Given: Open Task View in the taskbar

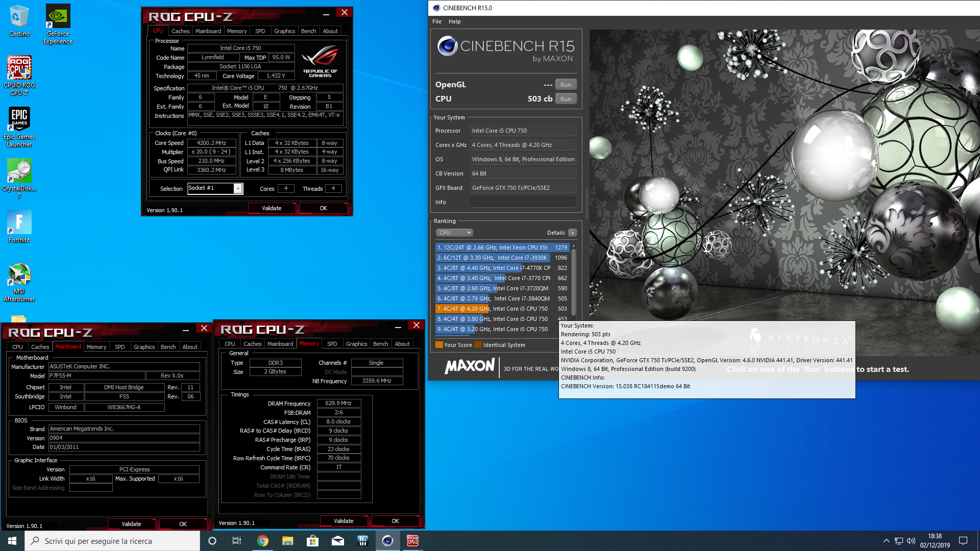Looking at the screenshot, I should (x=237, y=541).
